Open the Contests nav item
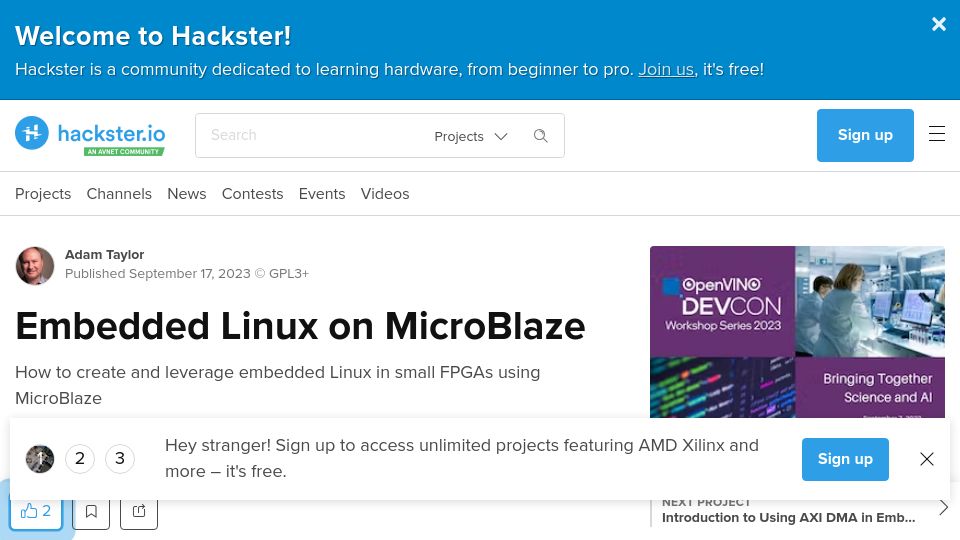 tap(252, 193)
